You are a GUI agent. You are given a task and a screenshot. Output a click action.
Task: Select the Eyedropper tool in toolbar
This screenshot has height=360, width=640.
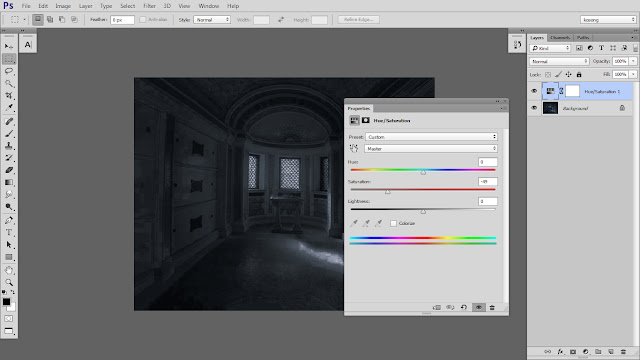click(x=9, y=107)
